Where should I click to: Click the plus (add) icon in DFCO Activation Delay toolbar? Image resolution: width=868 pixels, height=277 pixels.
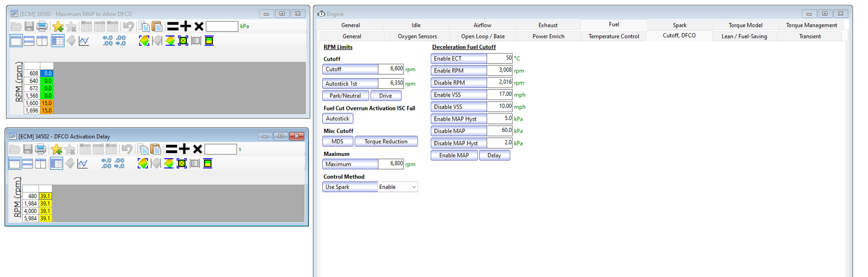click(184, 149)
